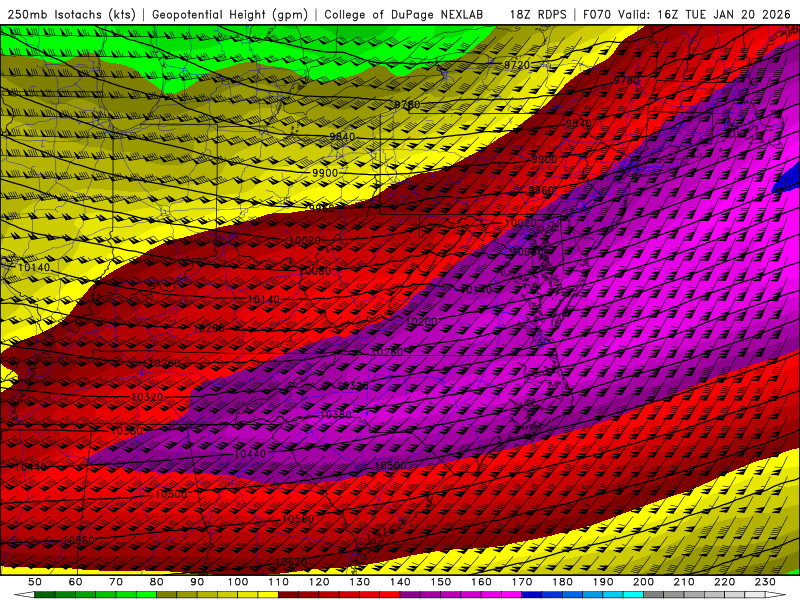
Task: Select the 200 knot color bar label
Action: coord(643,582)
